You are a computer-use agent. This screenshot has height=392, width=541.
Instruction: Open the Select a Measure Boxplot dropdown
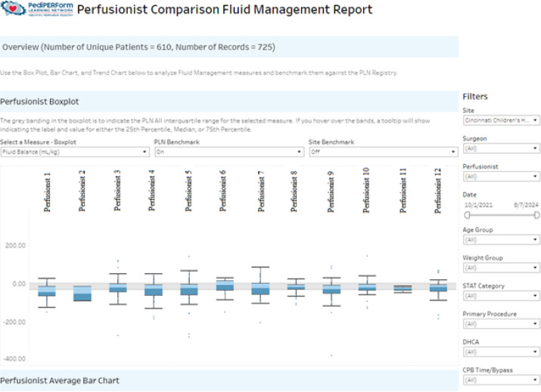pyautogui.click(x=75, y=152)
